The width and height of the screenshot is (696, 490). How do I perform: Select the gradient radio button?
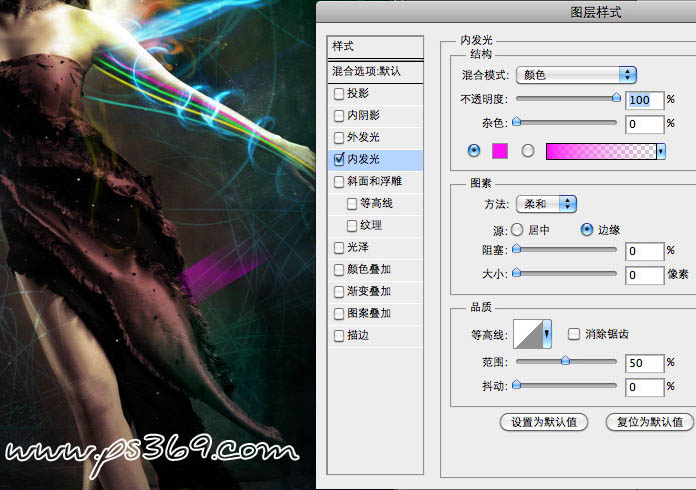528,151
